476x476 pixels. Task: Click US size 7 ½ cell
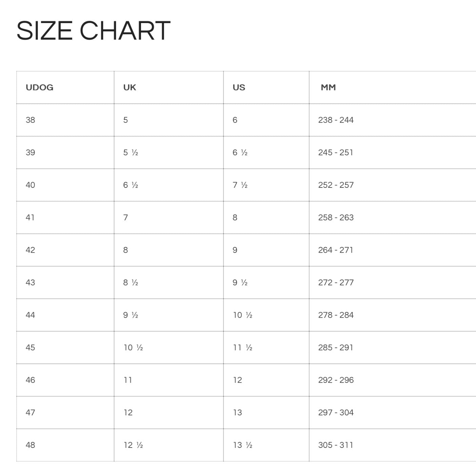(x=240, y=185)
